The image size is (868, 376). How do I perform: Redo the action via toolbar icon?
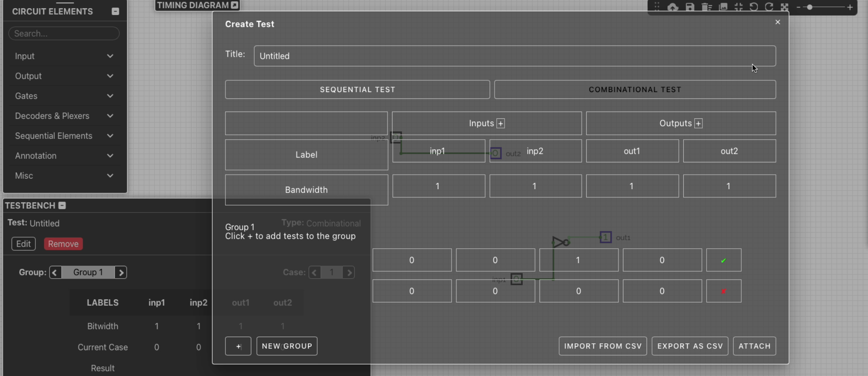(769, 7)
